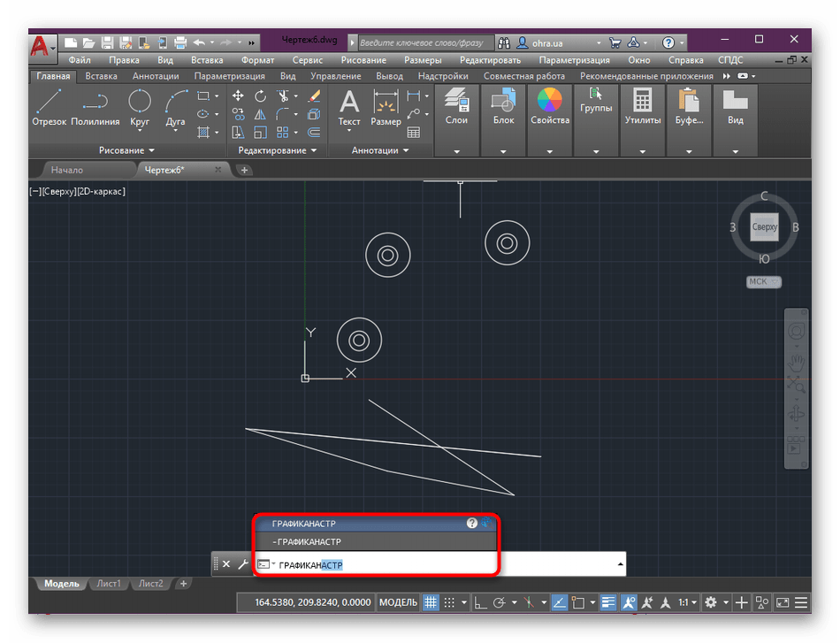Select the Отрезок line tool
The width and height of the screenshot is (840, 643).
pos(49,108)
